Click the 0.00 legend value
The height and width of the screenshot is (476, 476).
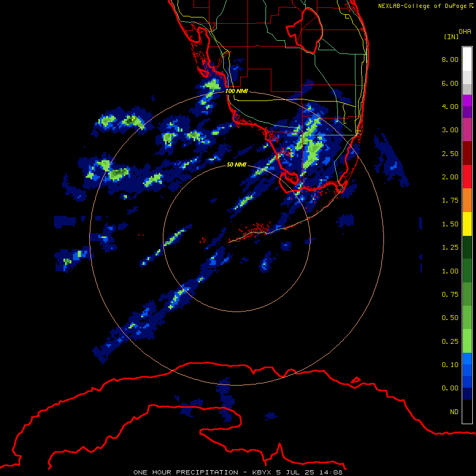point(450,388)
